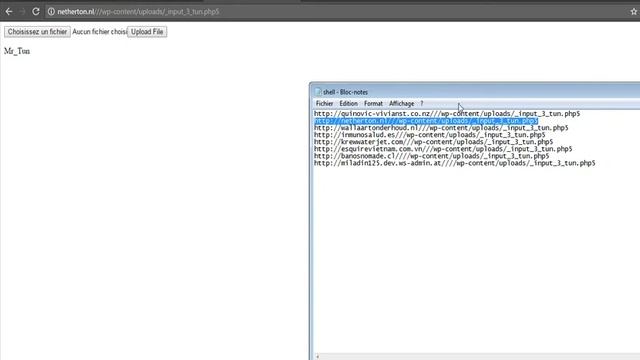Click the wallaartonderhoud.nl URL line
This screenshot has height=360, width=640.
[441, 128]
